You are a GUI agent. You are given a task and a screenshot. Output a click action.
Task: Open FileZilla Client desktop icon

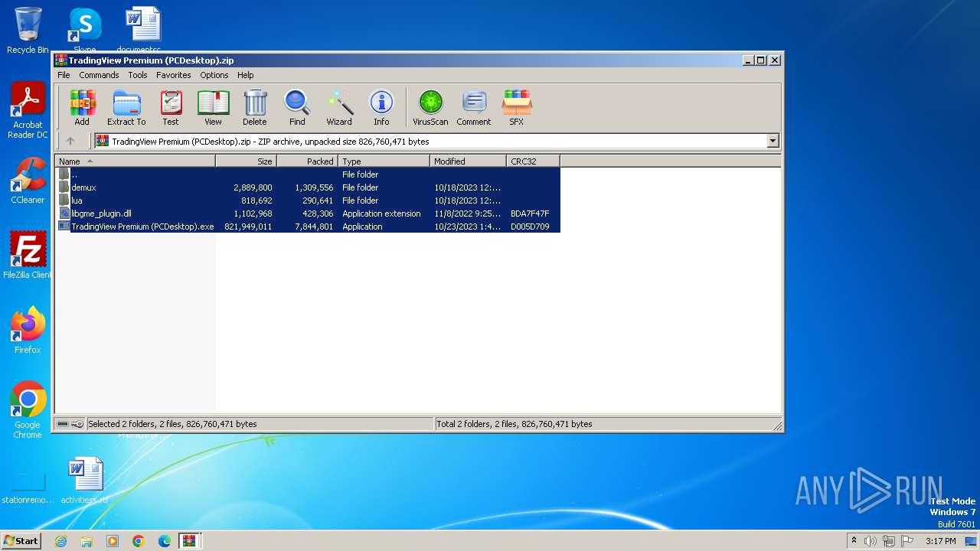[x=28, y=256]
